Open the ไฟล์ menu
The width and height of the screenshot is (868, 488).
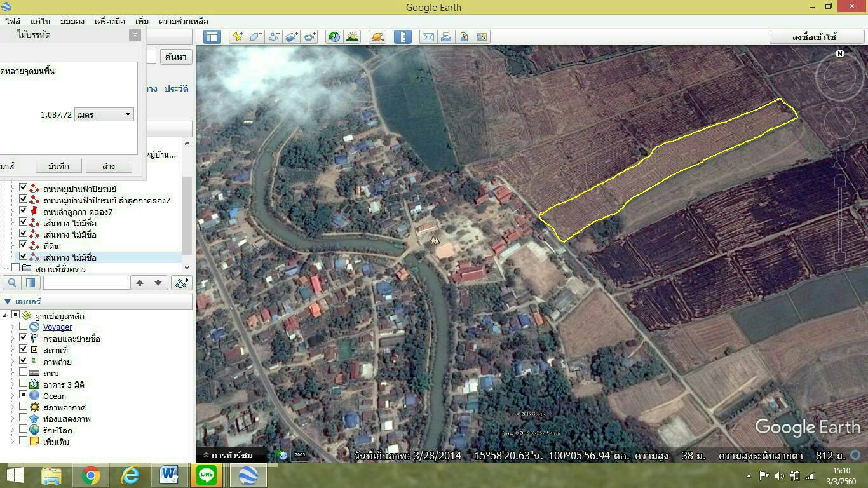coord(13,21)
